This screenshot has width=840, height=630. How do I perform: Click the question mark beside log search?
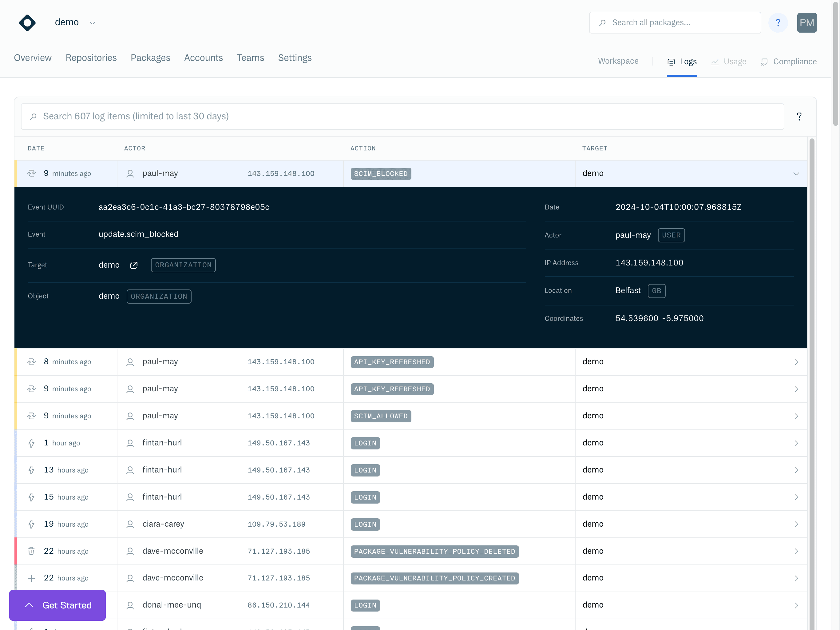coord(799,116)
